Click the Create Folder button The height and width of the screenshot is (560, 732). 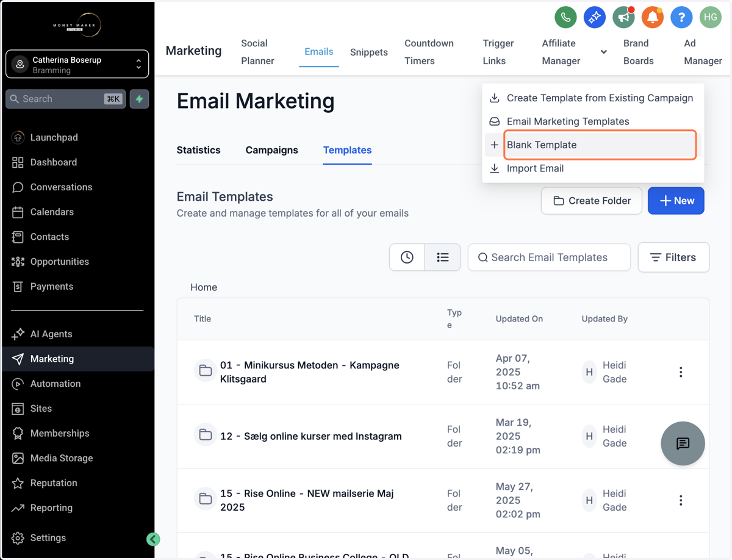tap(591, 201)
